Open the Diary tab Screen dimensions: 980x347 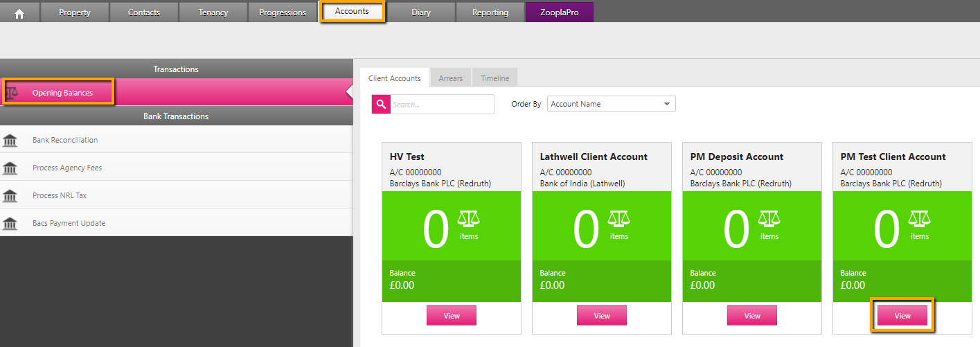[x=421, y=12]
